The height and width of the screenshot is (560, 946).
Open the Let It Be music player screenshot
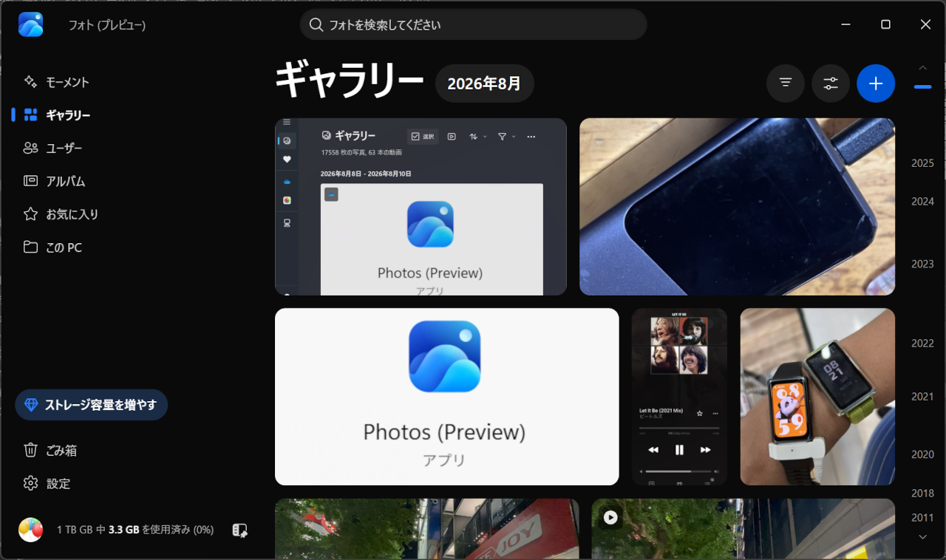tap(679, 397)
